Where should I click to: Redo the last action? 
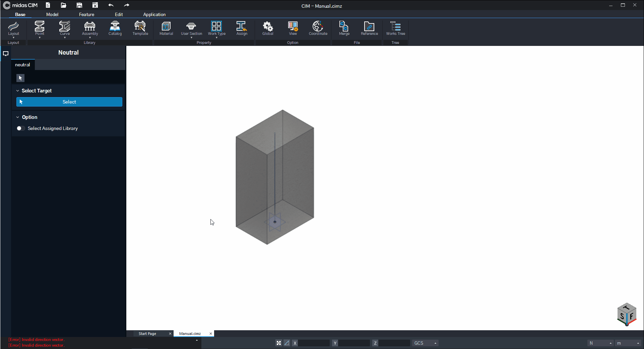coord(126,5)
